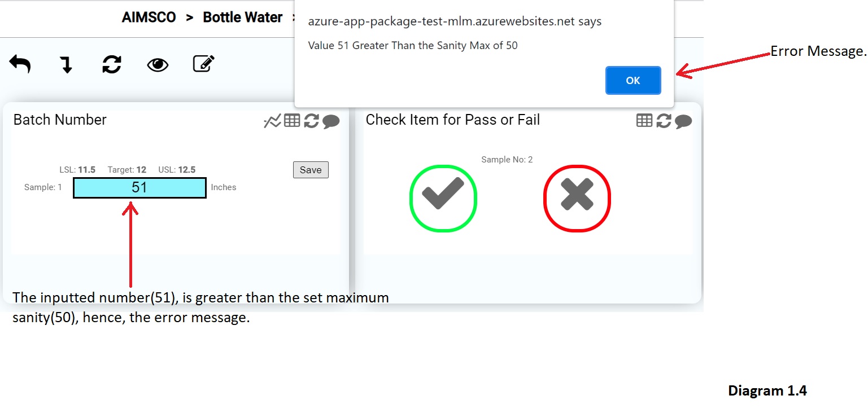Click the Batch Number card title

[60, 120]
